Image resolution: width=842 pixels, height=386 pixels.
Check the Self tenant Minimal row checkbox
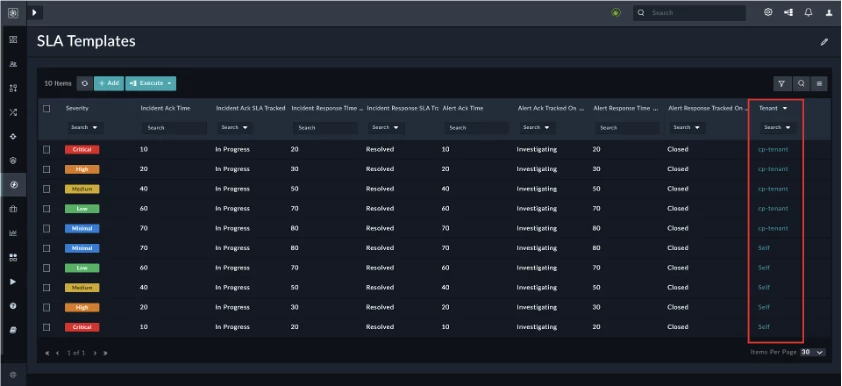47,248
